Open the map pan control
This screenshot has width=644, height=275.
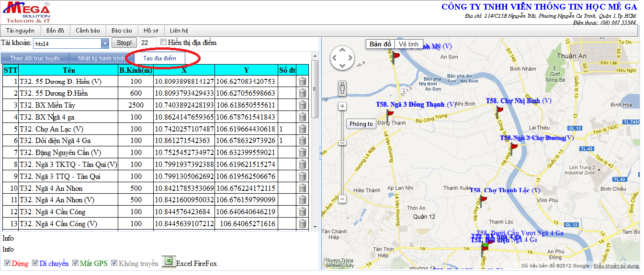[x=343, y=58]
